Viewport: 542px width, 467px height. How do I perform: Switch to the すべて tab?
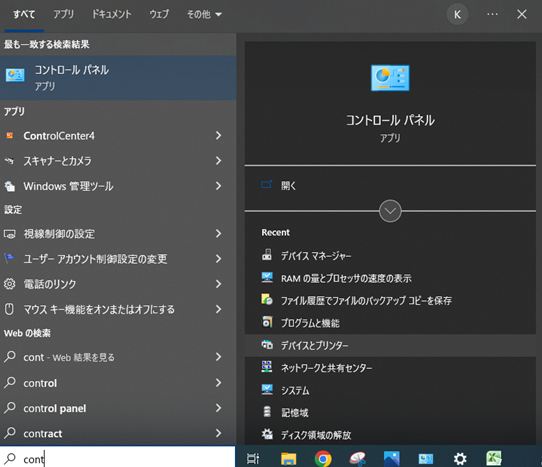click(24, 14)
